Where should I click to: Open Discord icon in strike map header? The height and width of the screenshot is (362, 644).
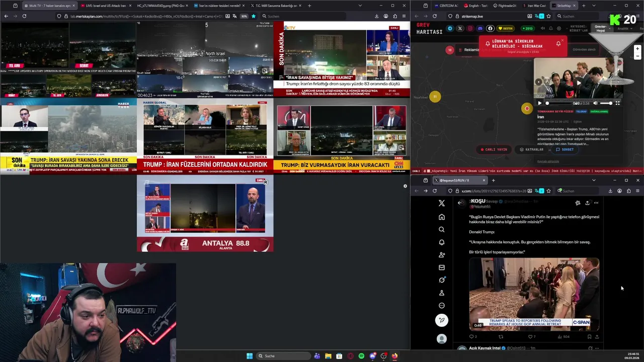pyautogui.click(x=480, y=28)
